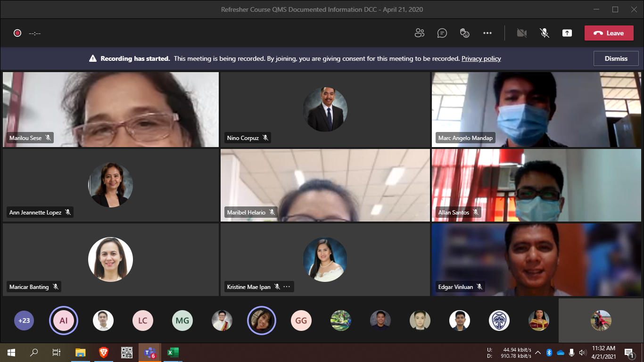The width and height of the screenshot is (644, 362).
Task: Select Marilou Sese video tile
Action: point(111,109)
